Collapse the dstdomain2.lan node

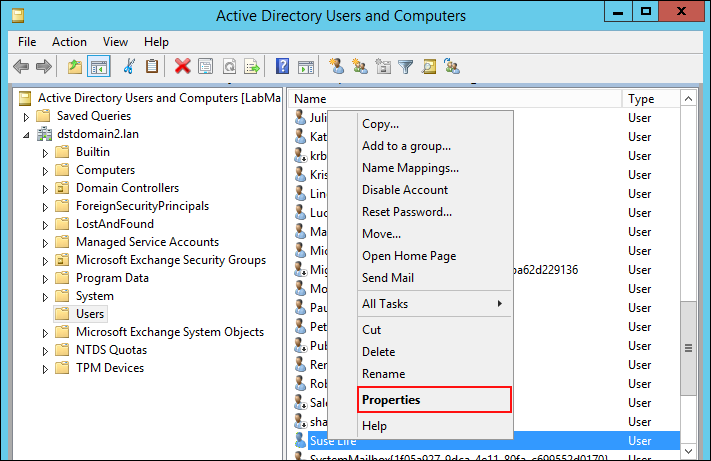(x=26, y=135)
